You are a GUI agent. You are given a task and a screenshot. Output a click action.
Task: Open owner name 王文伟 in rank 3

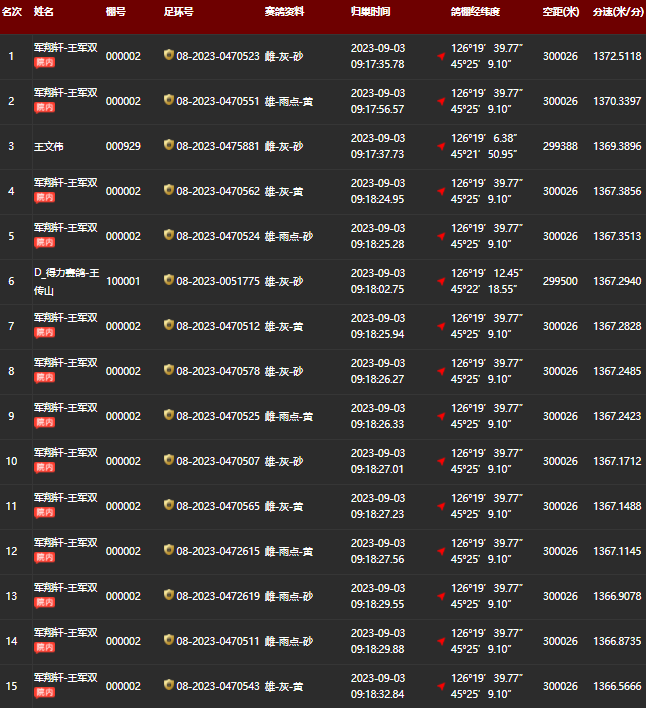tap(49, 146)
